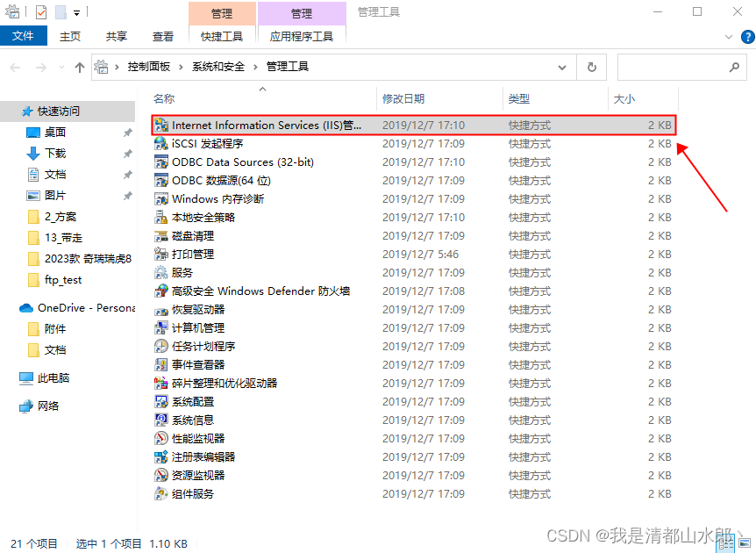Select the 服务 gear icon
The width and height of the screenshot is (756, 553).
click(161, 273)
